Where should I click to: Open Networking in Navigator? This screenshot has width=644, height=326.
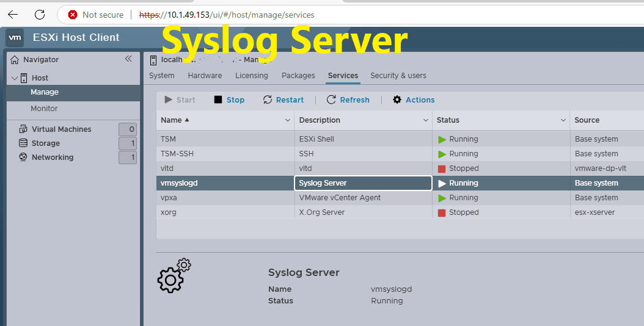53,158
